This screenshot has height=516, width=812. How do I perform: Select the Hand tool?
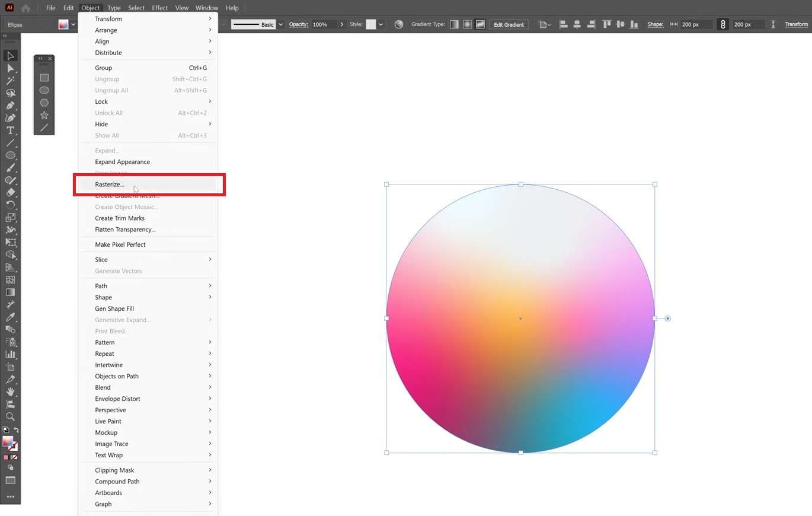10,392
